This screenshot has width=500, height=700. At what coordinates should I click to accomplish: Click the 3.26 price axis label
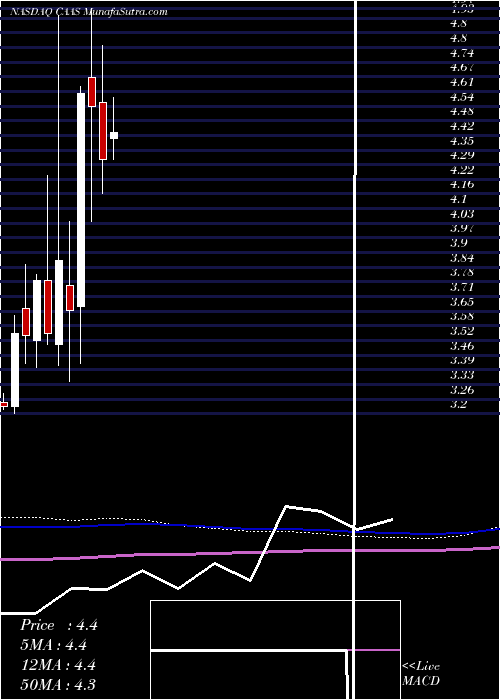[x=462, y=390]
